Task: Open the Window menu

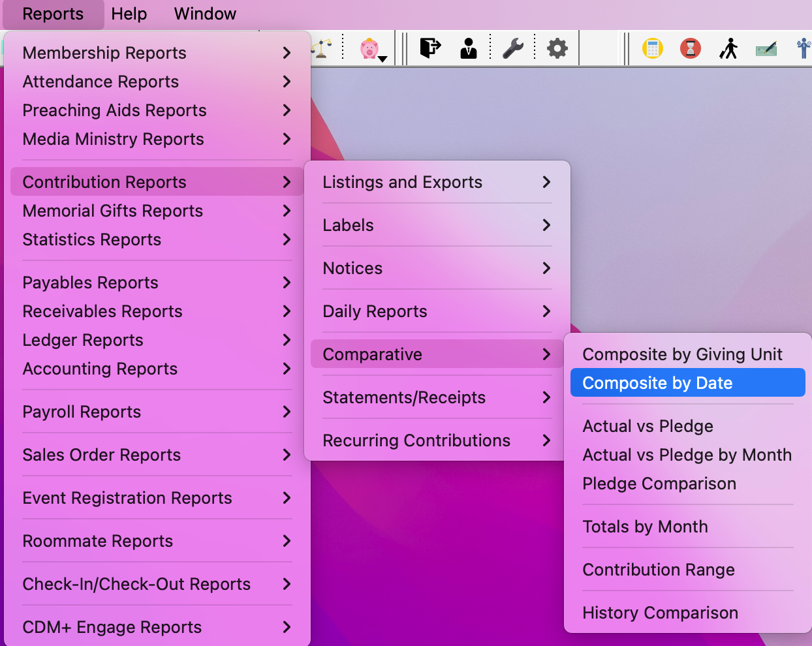Action: 205,14
